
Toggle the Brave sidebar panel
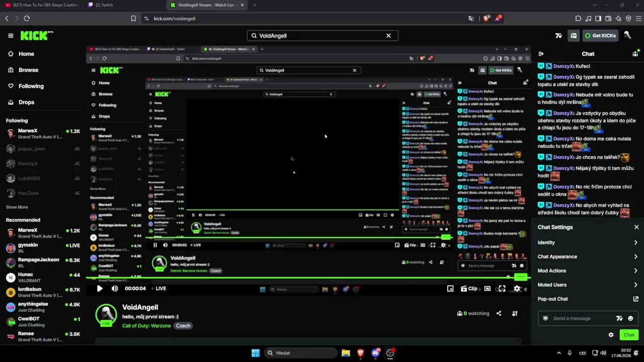[598, 19]
